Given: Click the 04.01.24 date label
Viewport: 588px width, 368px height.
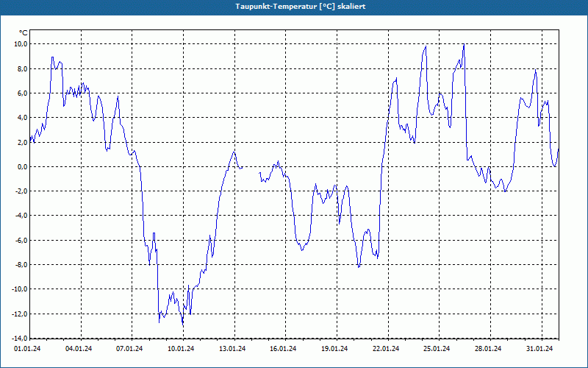Looking at the screenshot, I should 79,349.
